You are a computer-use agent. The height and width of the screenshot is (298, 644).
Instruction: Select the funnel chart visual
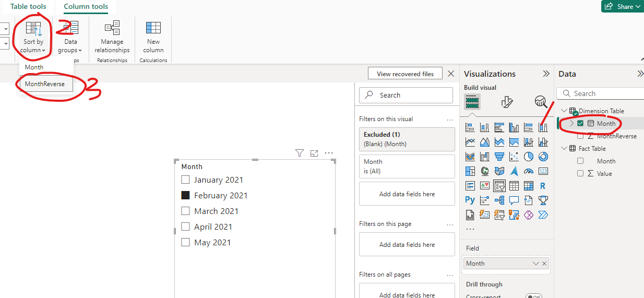click(499, 157)
